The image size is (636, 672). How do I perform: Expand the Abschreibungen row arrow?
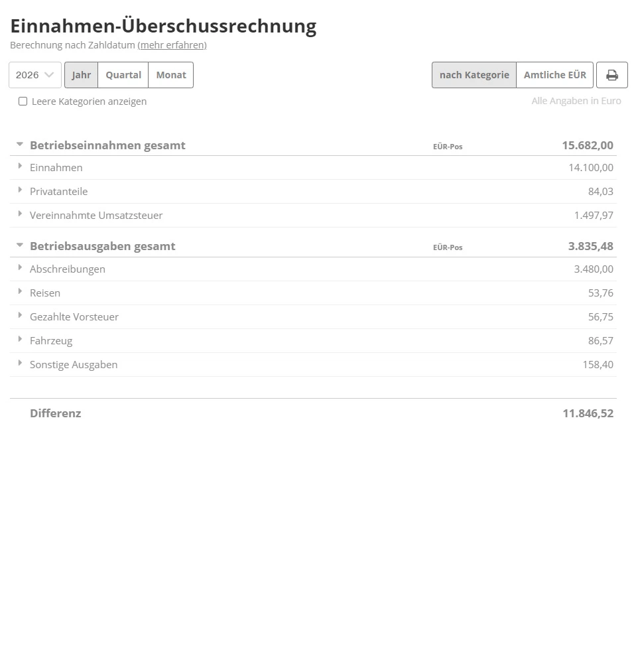pos(21,268)
